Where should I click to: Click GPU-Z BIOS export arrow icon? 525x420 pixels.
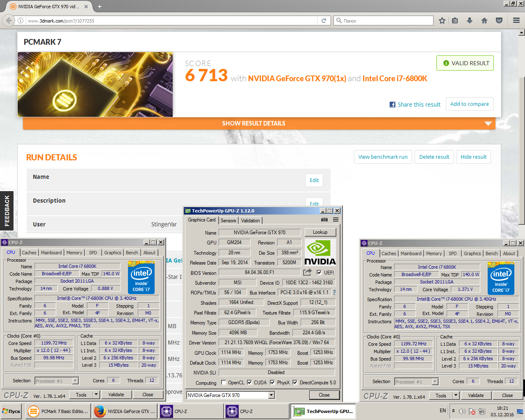307,272
